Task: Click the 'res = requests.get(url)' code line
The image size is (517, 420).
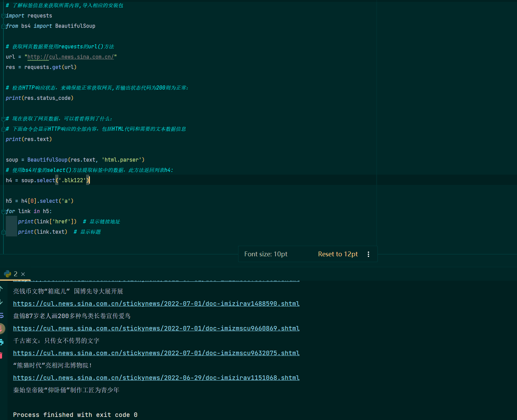Action: point(41,67)
